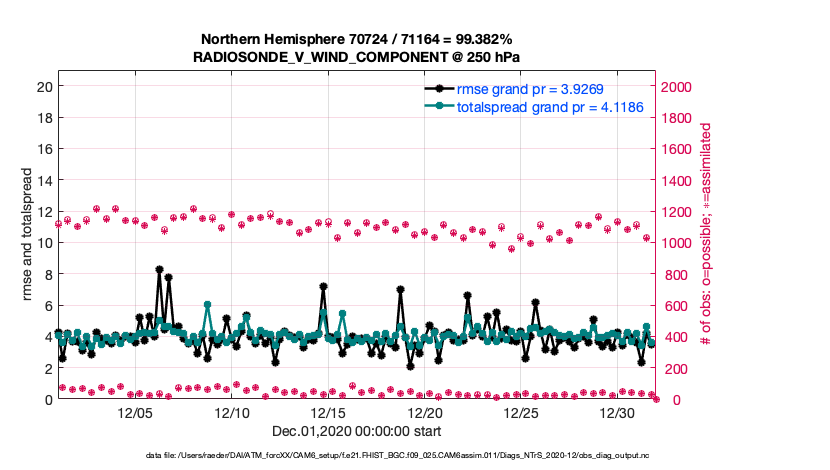Click the 12/05 date tick label

[135, 412]
